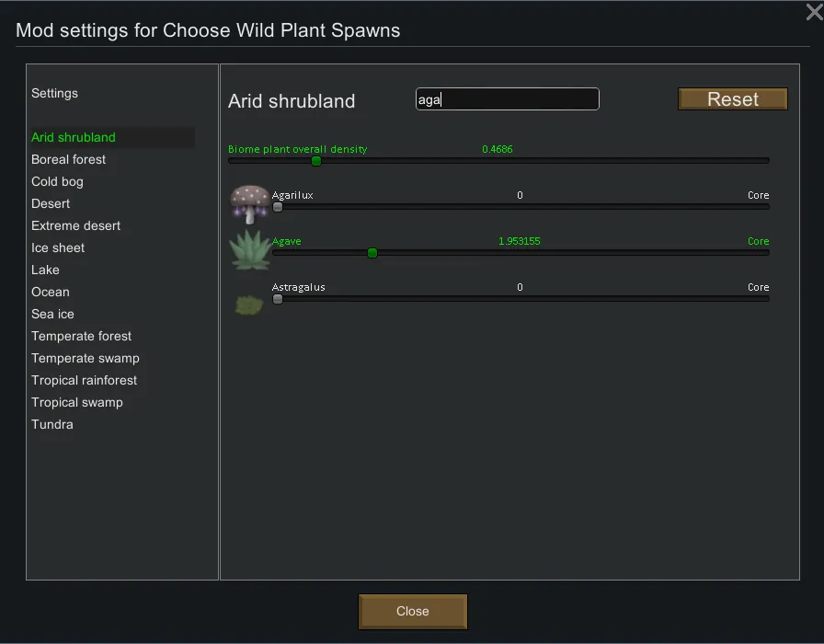
Task: Click the Agarilux mushroom icon
Action: click(249, 203)
